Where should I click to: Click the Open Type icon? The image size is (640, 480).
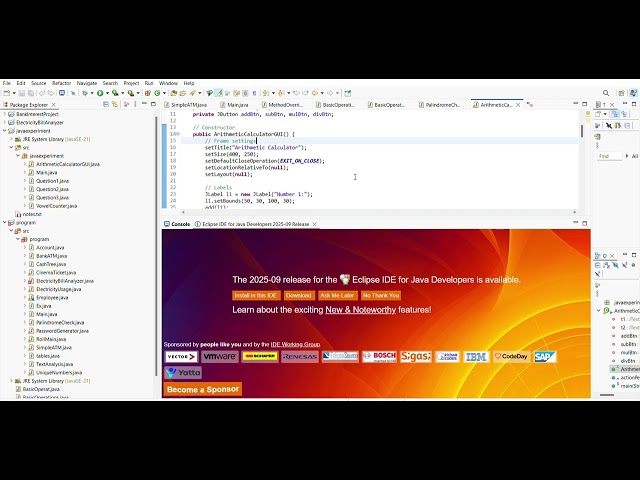point(173,93)
